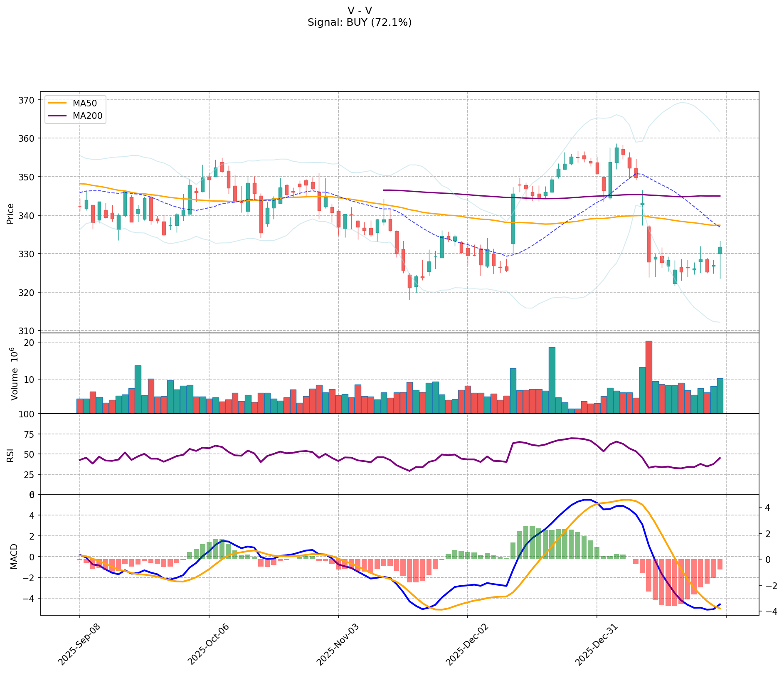Click the 'V - V' chart title
The image size is (784, 673).
tap(360, 10)
